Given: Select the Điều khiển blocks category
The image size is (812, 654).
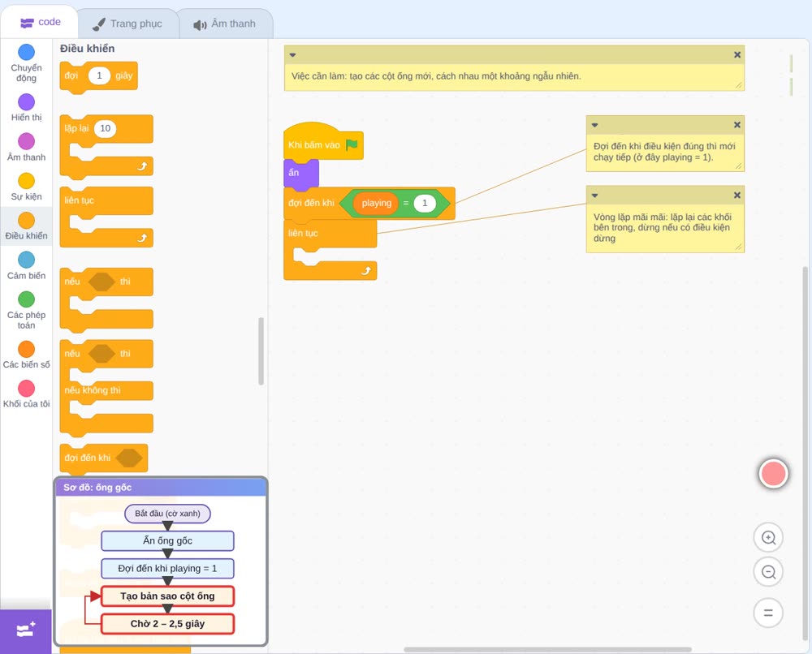Looking at the screenshot, I should point(26,226).
